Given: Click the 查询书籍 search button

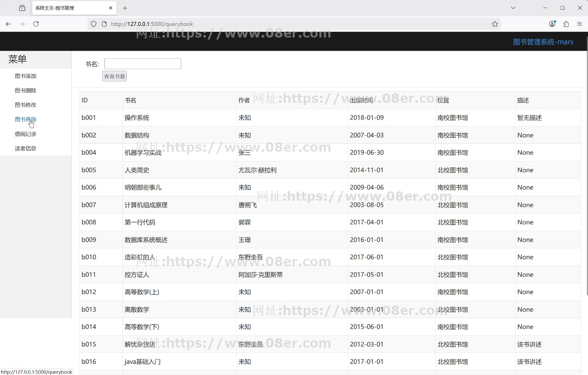Looking at the screenshot, I should pyautogui.click(x=114, y=76).
